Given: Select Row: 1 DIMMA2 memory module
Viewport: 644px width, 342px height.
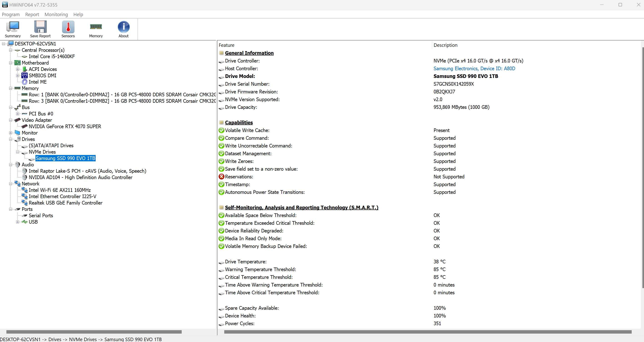Looking at the screenshot, I should pos(122,95).
